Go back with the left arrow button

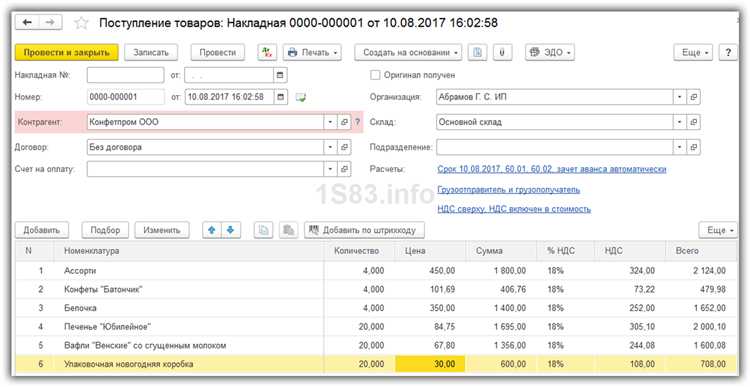pyautogui.click(x=27, y=22)
